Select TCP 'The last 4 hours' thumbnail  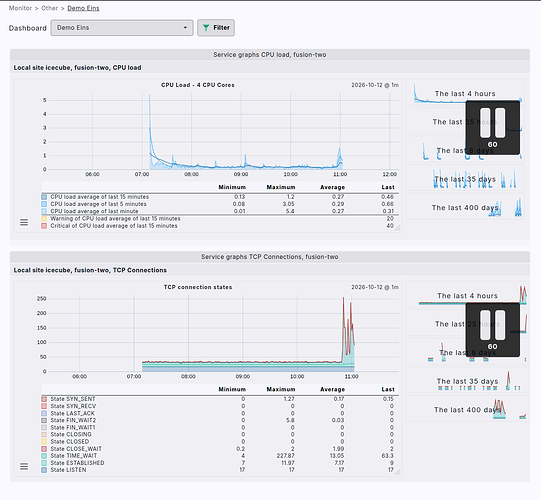pos(468,295)
